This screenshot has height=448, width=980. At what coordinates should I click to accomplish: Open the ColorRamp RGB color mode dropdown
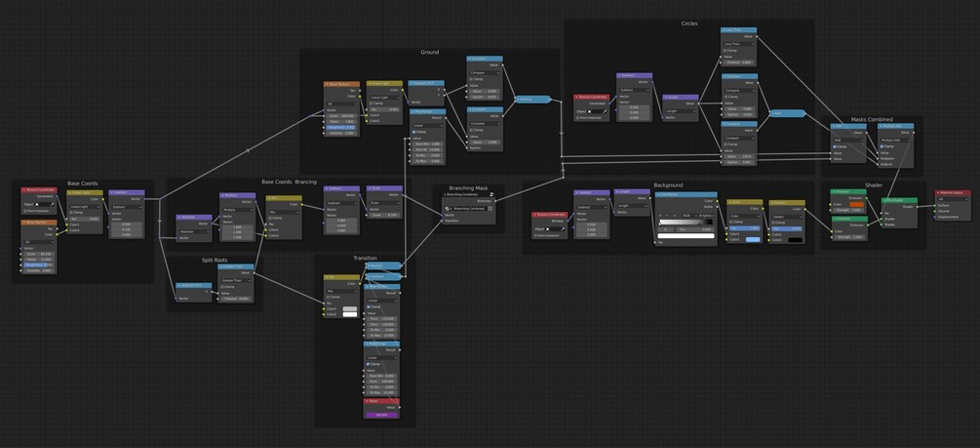click(x=690, y=216)
